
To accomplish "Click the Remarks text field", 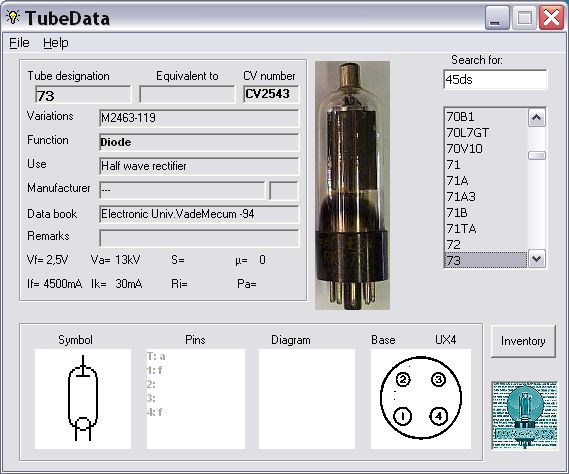I will coord(199,238).
